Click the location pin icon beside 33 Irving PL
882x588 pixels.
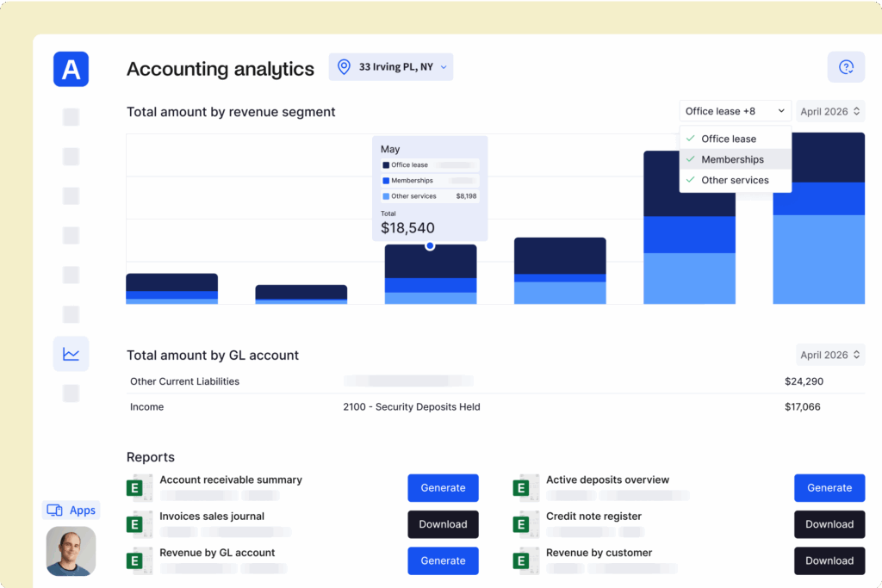tap(343, 66)
